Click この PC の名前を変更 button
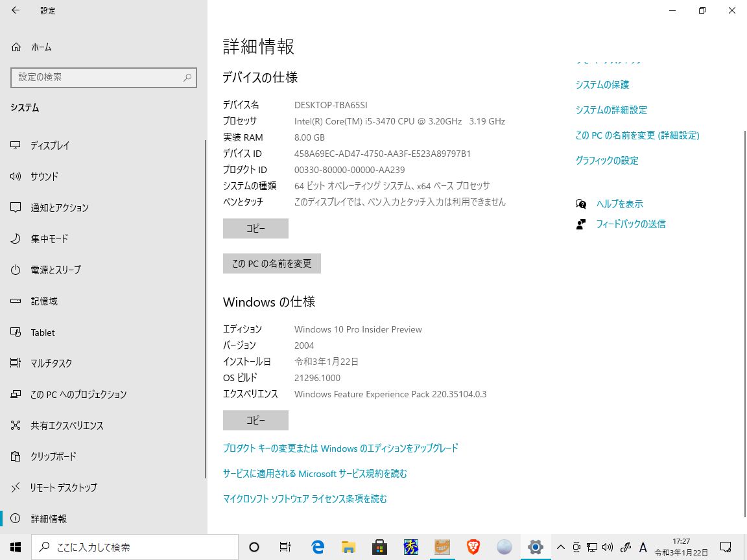Screen dimensions: 747x560 272,263
